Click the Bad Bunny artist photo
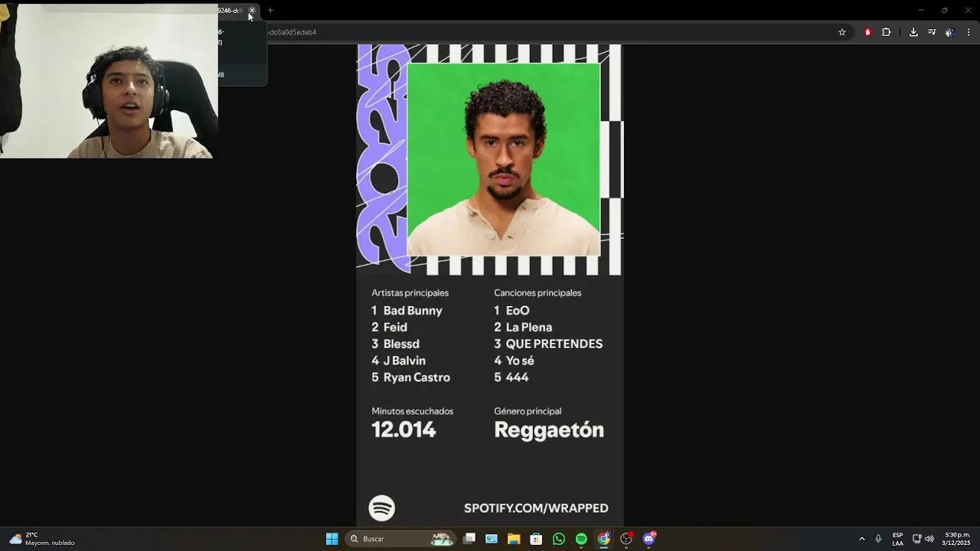The height and width of the screenshot is (551, 980). [504, 159]
